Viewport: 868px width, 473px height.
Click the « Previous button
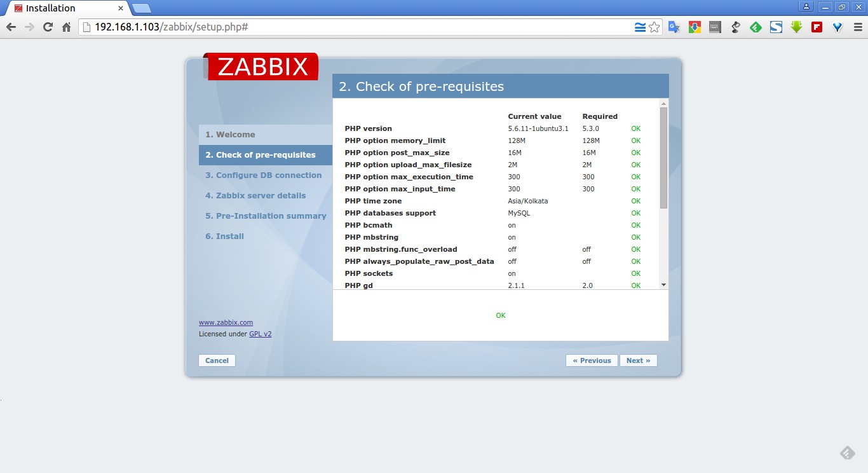592,360
